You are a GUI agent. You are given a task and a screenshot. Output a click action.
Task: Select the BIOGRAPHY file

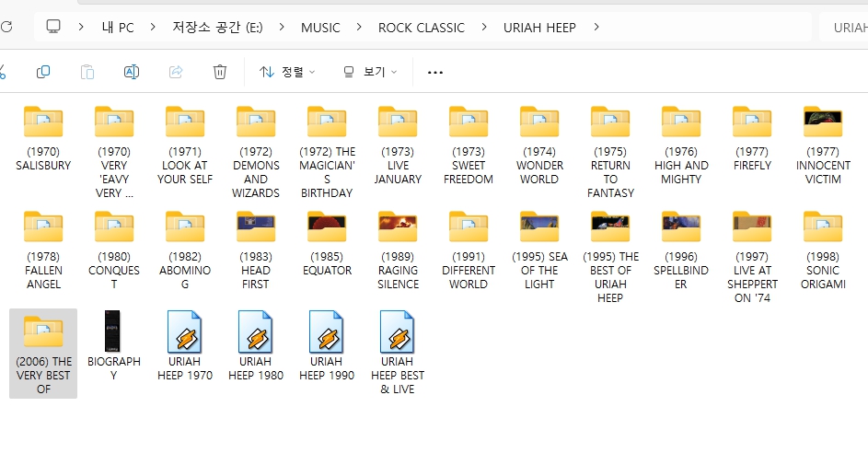pos(114,346)
